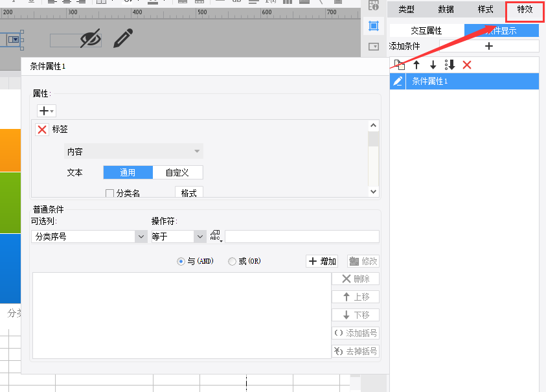Delete condition with red X icon
Screen dimensions: 546x392
pos(467,65)
